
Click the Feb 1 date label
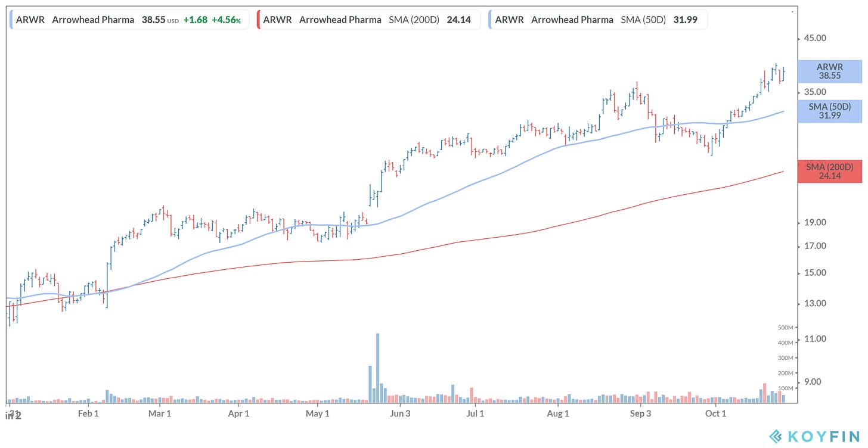tap(88, 413)
